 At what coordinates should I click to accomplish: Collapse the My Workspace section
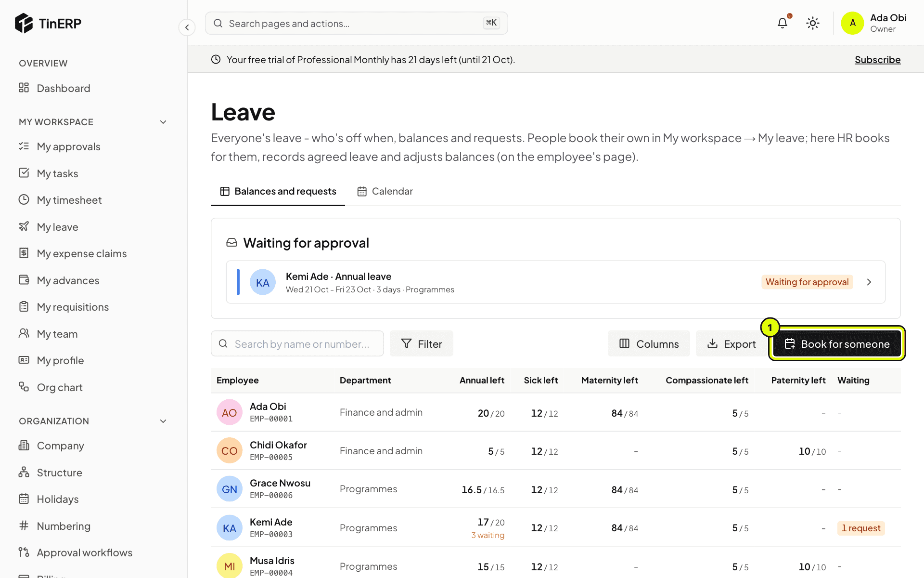pos(163,122)
